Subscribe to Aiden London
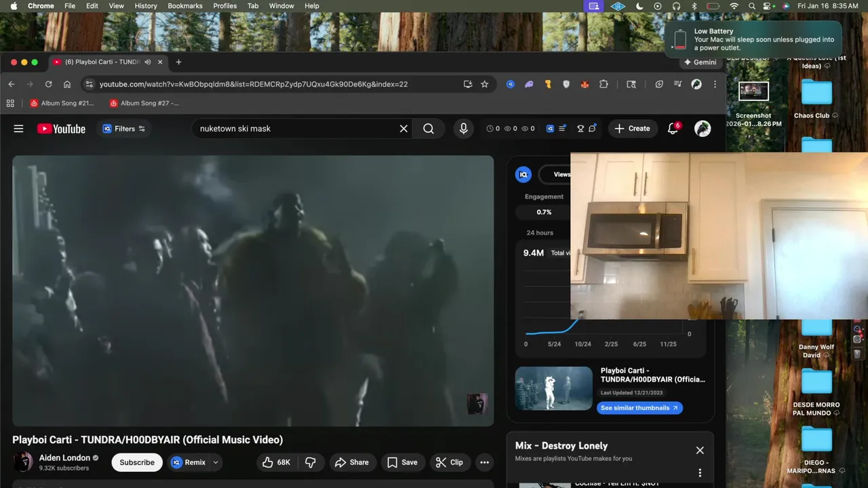This screenshot has height=488, width=868. click(137, 462)
